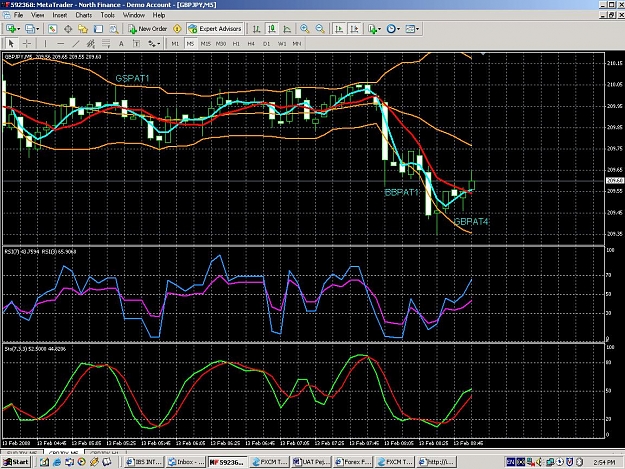Show the Terminal panel
The width and height of the screenshot is (625, 469).
pos(98,29)
